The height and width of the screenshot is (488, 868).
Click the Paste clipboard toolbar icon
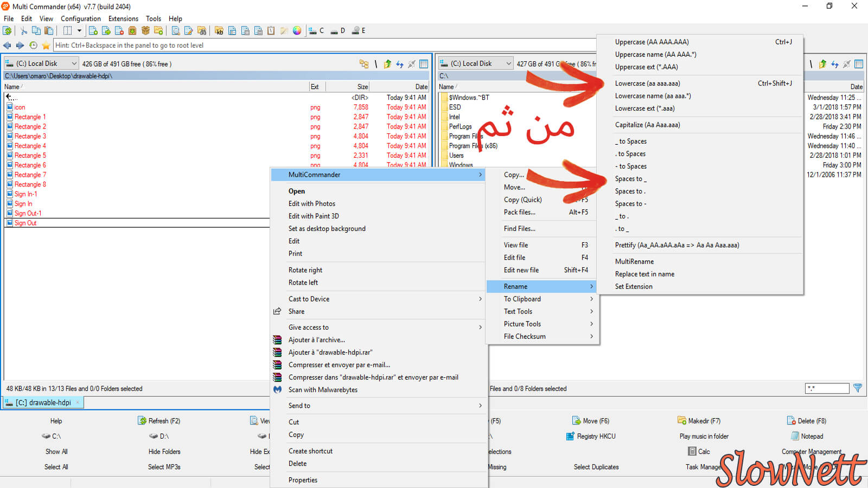pyautogui.click(x=49, y=31)
